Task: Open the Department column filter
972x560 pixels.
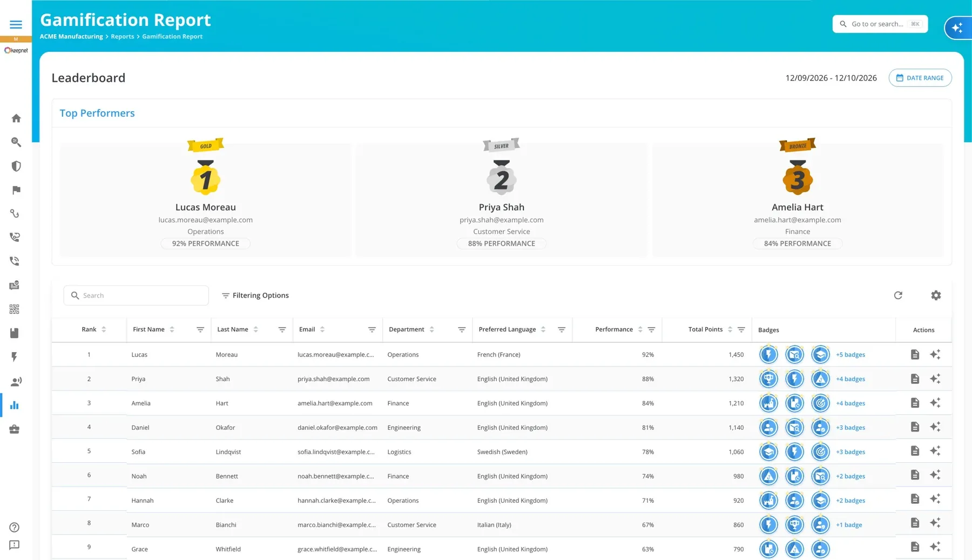Action: 462,329
